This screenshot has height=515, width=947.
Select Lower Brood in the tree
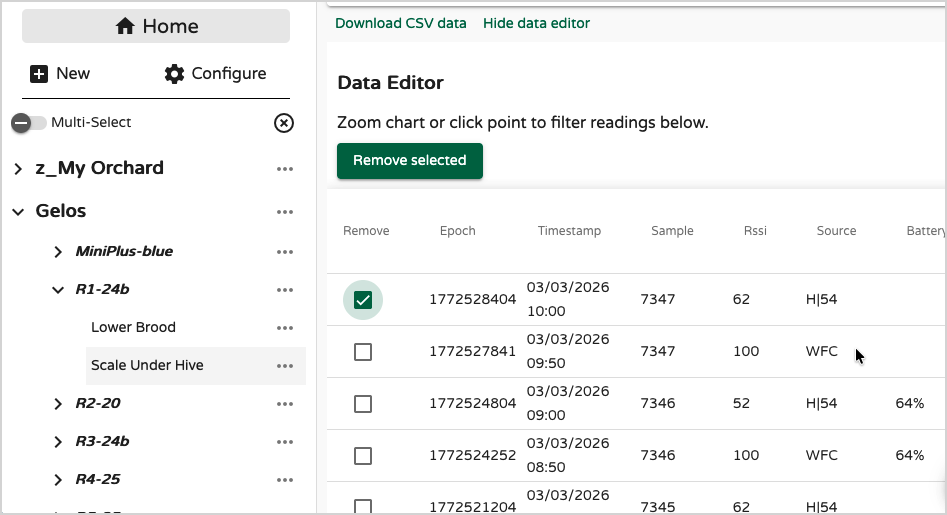(x=133, y=328)
